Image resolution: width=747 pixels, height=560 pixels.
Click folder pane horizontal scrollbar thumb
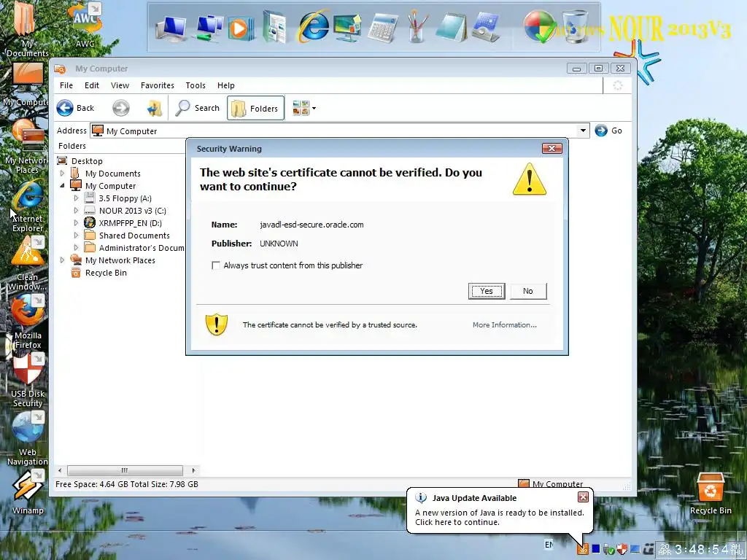(125, 470)
